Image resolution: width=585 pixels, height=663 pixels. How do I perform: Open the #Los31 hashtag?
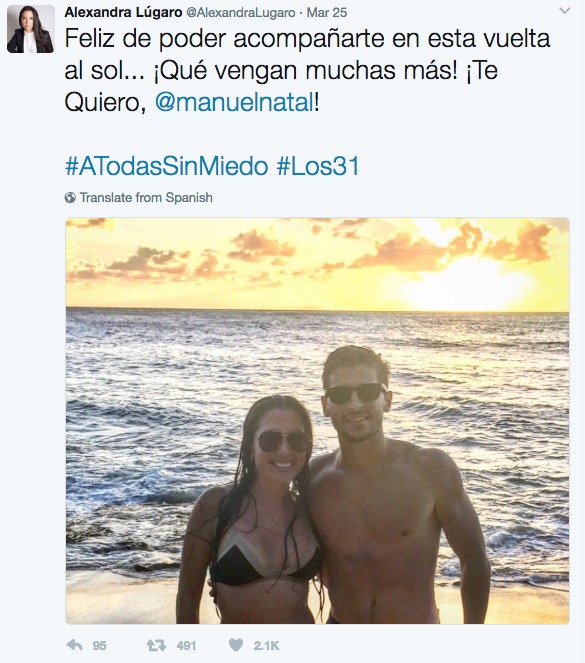(x=318, y=166)
